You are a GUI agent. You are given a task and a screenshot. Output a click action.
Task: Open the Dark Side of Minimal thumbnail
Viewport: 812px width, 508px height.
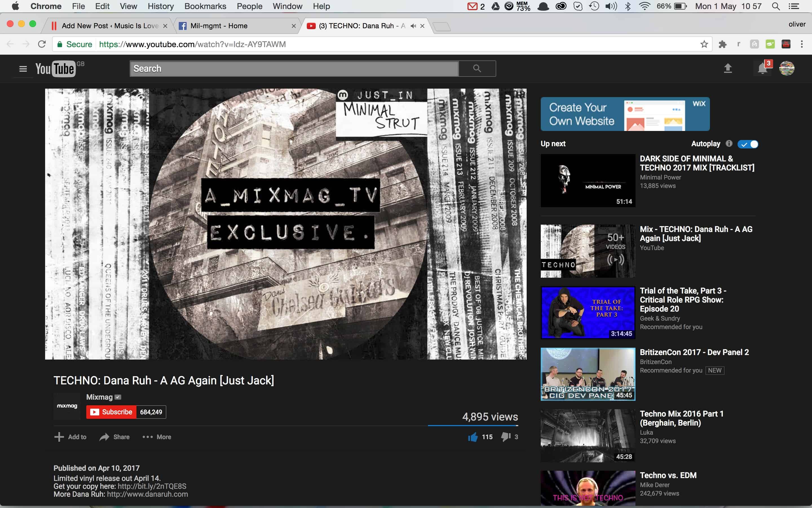(588, 180)
